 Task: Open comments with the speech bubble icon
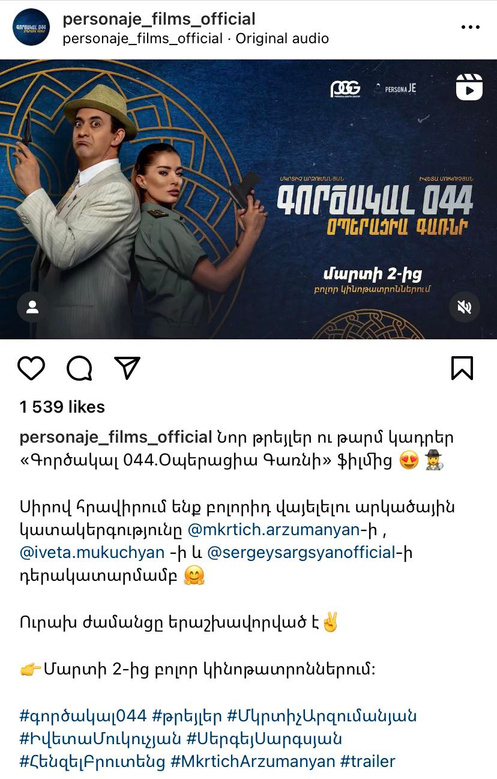point(80,368)
